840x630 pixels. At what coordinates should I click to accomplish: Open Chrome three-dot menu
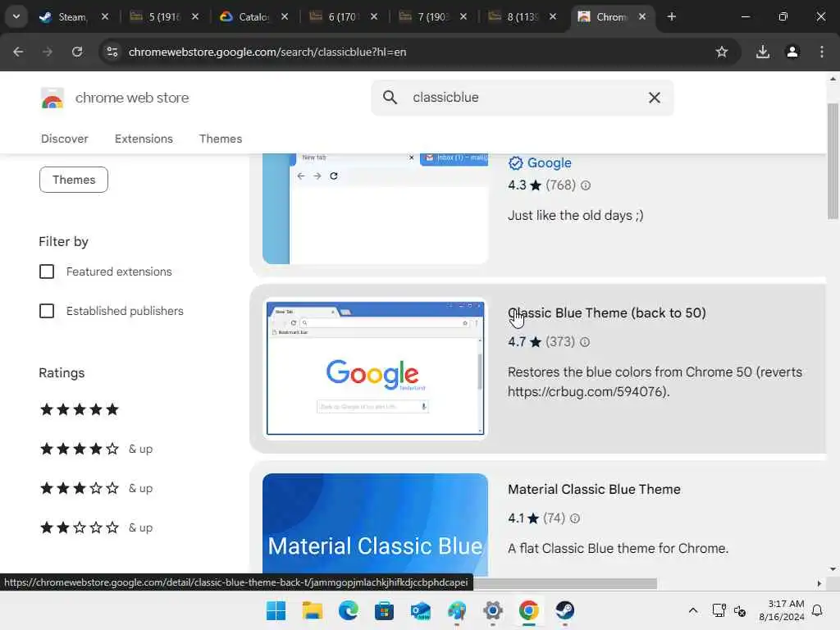coord(822,52)
